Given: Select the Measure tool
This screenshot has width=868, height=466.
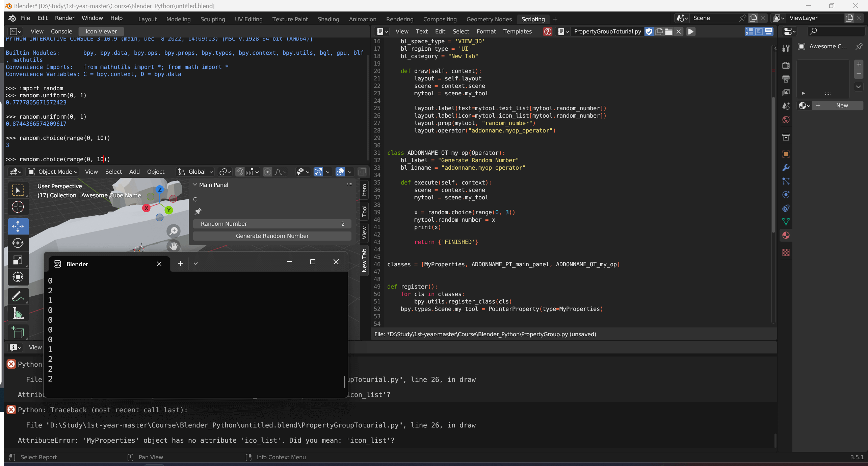Looking at the screenshot, I should [18, 314].
